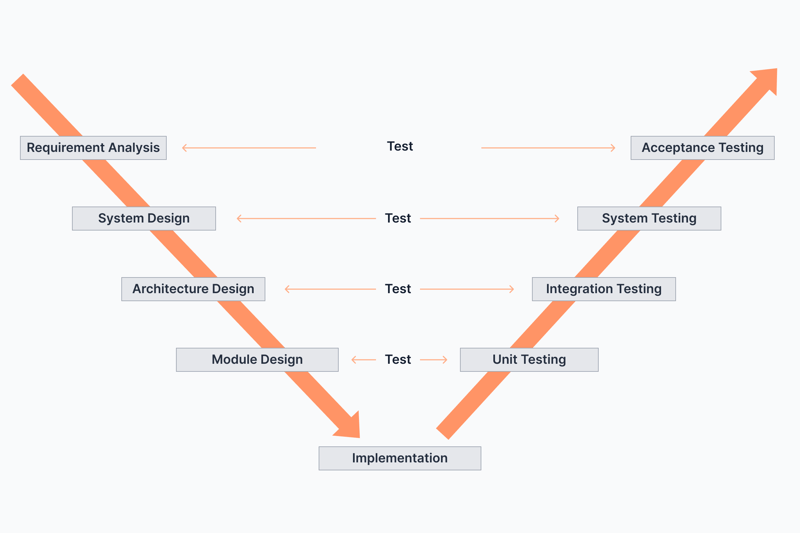Click the thin arrow pointing to System Design

point(306,218)
